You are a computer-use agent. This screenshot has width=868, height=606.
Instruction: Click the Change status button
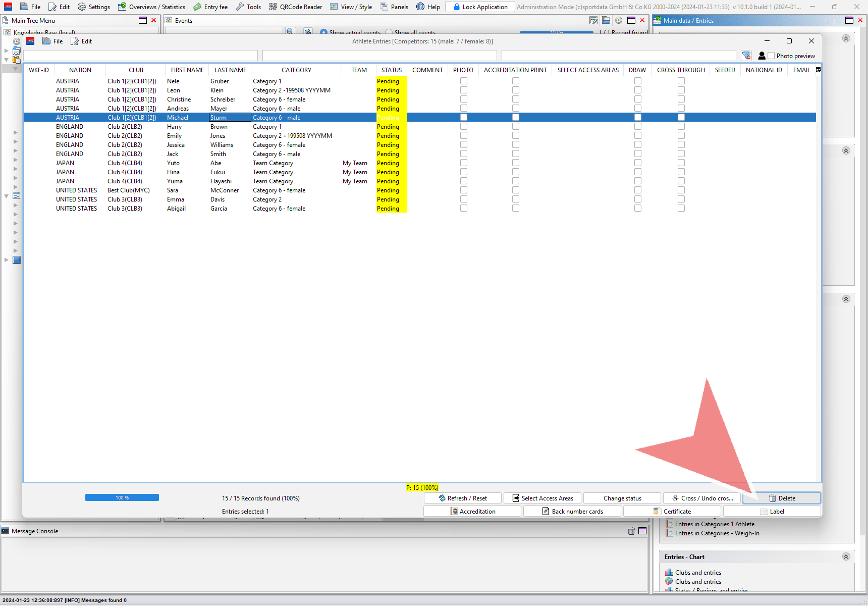point(622,498)
